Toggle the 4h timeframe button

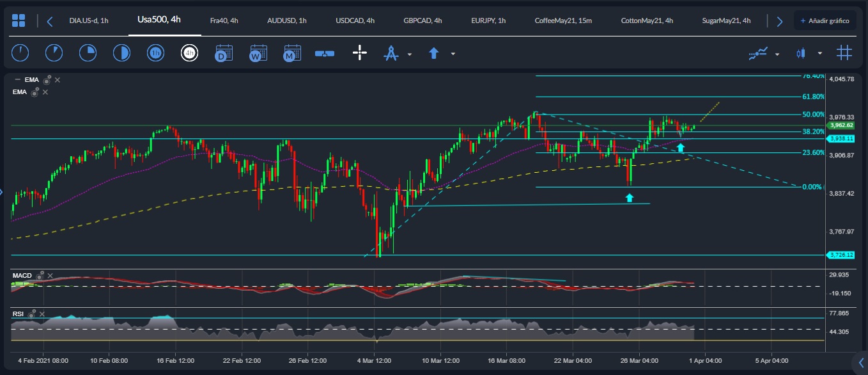(x=189, y=53)
